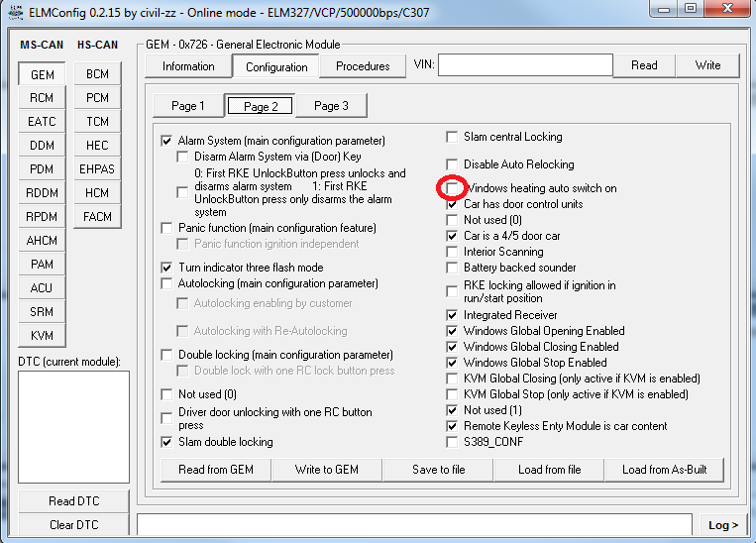Disable Turn indicator three flash mode

coord(166,268)
